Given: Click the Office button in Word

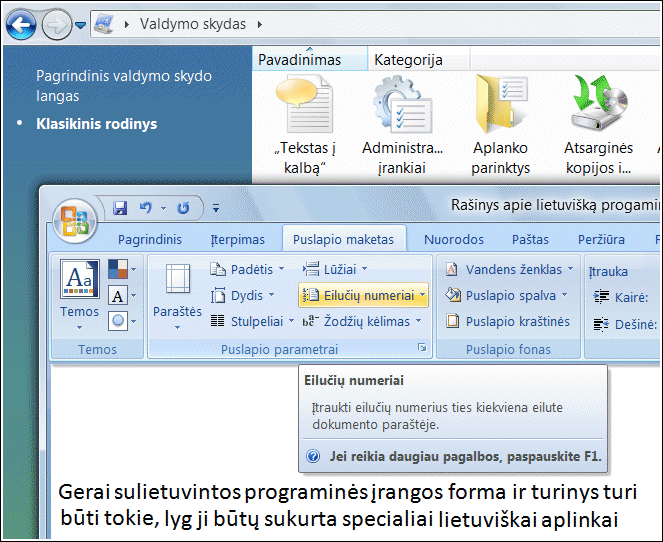Looking at the screenshot, I should pyautogui.click(x=75, y=222).
